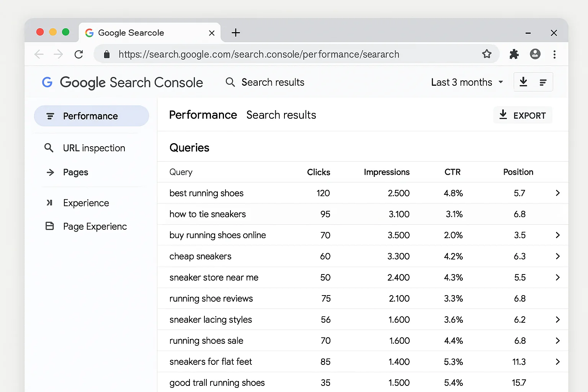The image size is (588, 392).
Task: Click the download icon in the top toolbar
Action: pyautogui.click(x=523, y=82)
